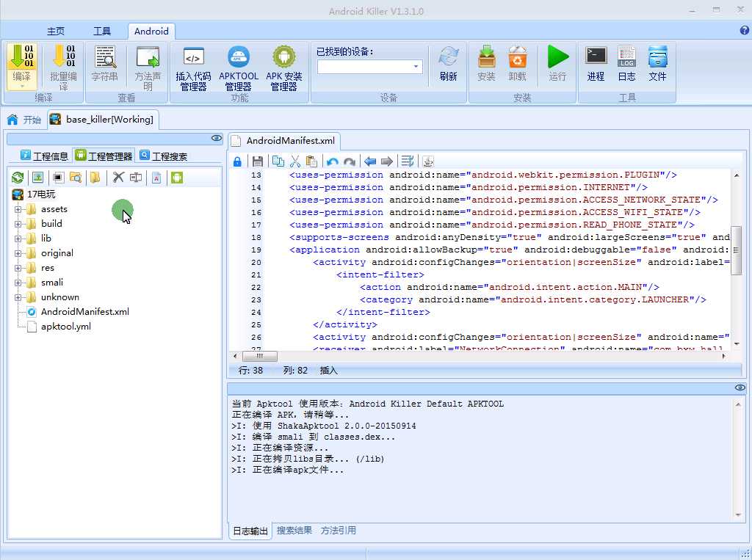Open APKTOOL 管理器

point(239,68)
